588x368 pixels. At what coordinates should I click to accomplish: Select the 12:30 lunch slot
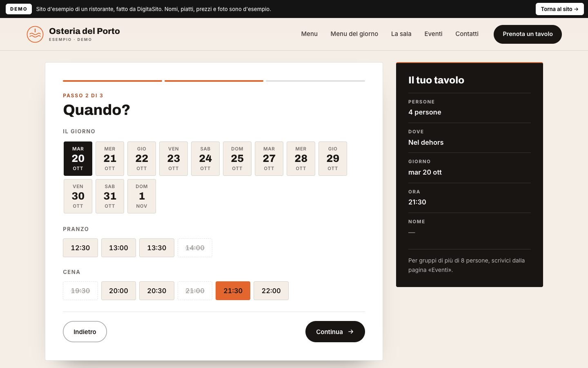[80, 248]
